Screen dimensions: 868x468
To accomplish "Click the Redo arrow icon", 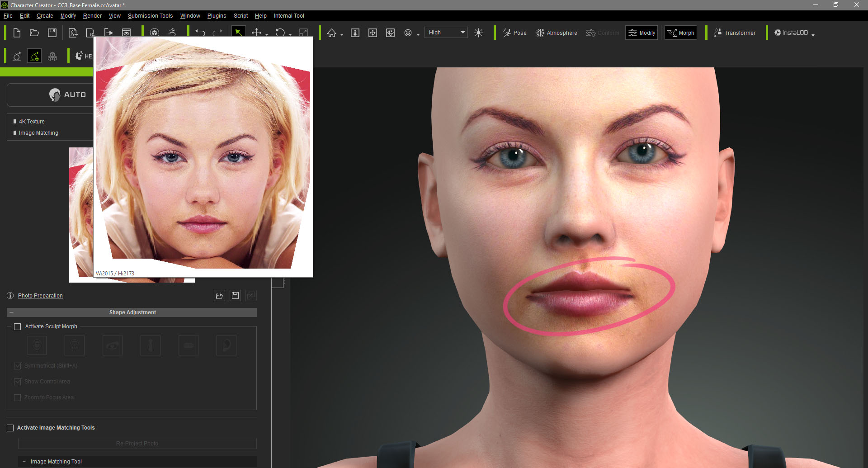I will 217,33.
